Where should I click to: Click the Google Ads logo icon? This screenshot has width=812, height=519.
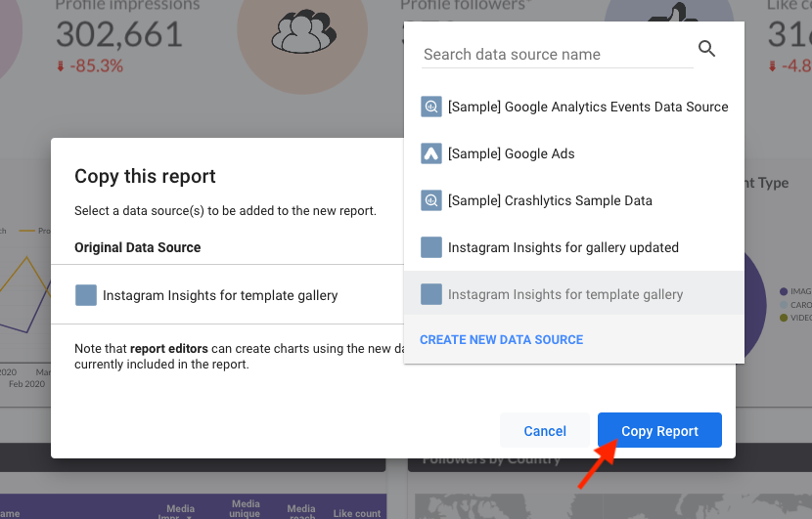[x=430, y=153]
